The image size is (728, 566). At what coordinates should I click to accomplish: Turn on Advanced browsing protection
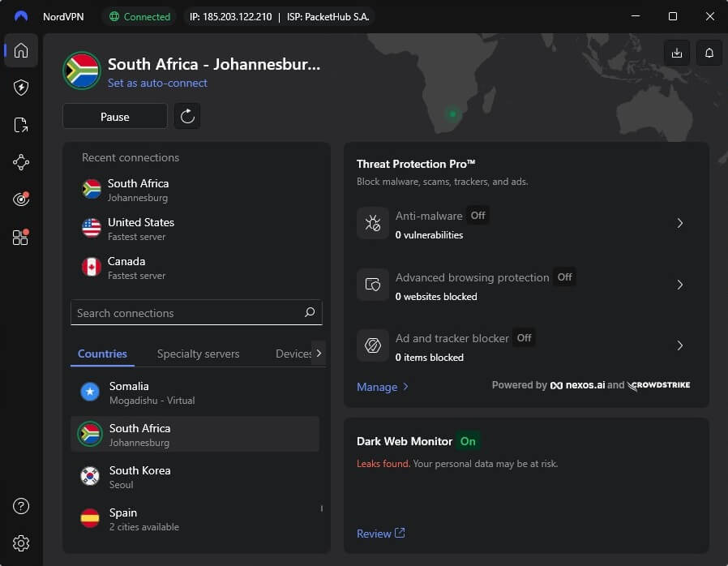pyautogui.click(x=564, y=277)
